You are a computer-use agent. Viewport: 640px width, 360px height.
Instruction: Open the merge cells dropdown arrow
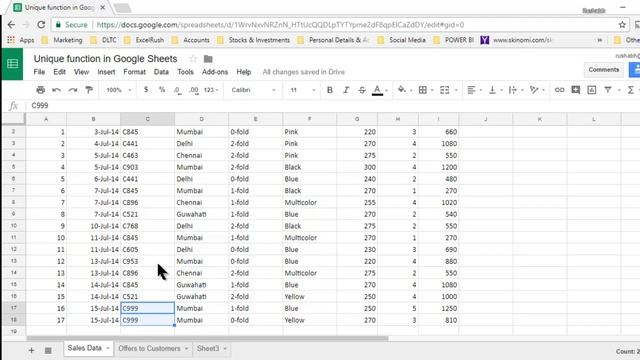(x=456, y=90)
